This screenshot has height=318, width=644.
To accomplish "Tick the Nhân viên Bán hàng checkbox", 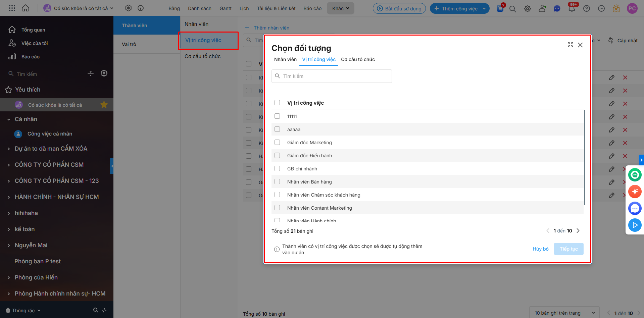I will [277, 182].
